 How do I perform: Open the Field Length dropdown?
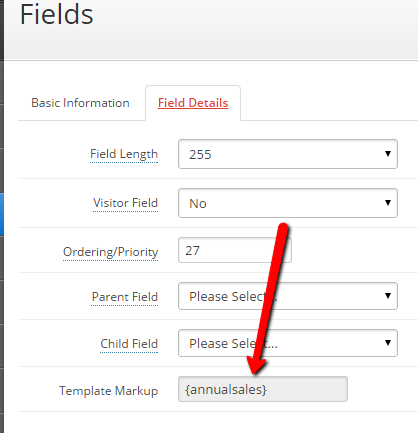pyautogui.click(x=288, y=154)
